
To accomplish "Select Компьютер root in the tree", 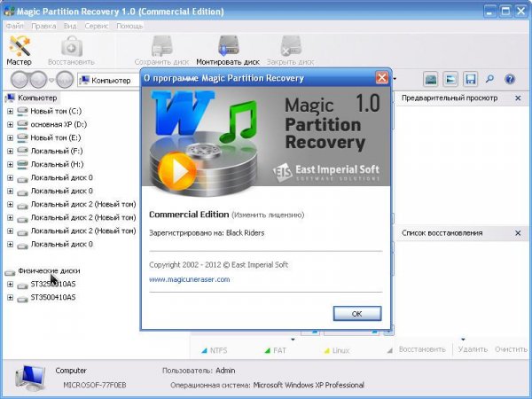I will point(37,98).
